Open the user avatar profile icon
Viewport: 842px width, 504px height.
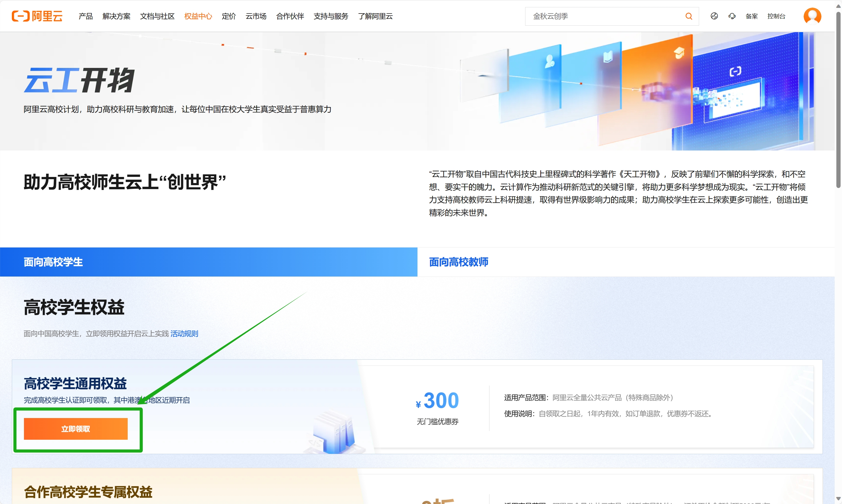click(x=812, y=16)
